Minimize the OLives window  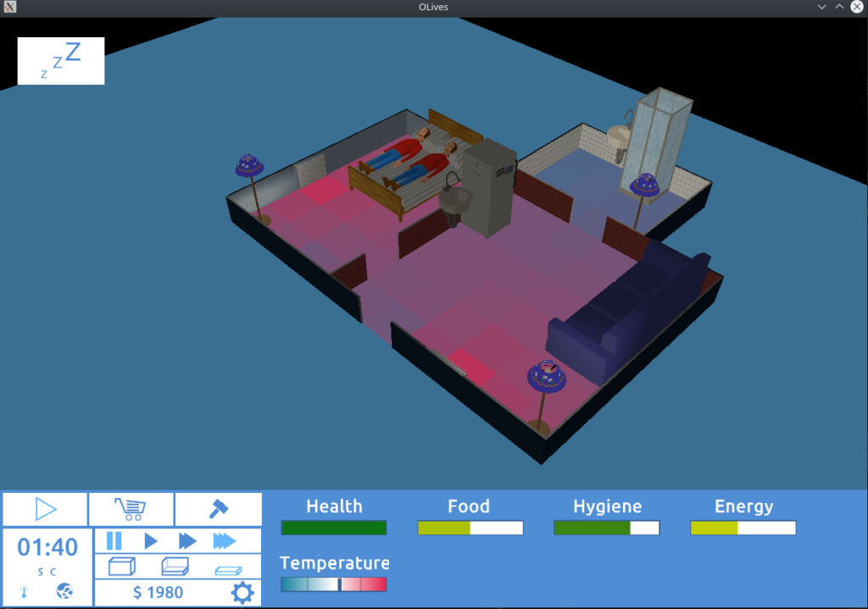(822, 7)
